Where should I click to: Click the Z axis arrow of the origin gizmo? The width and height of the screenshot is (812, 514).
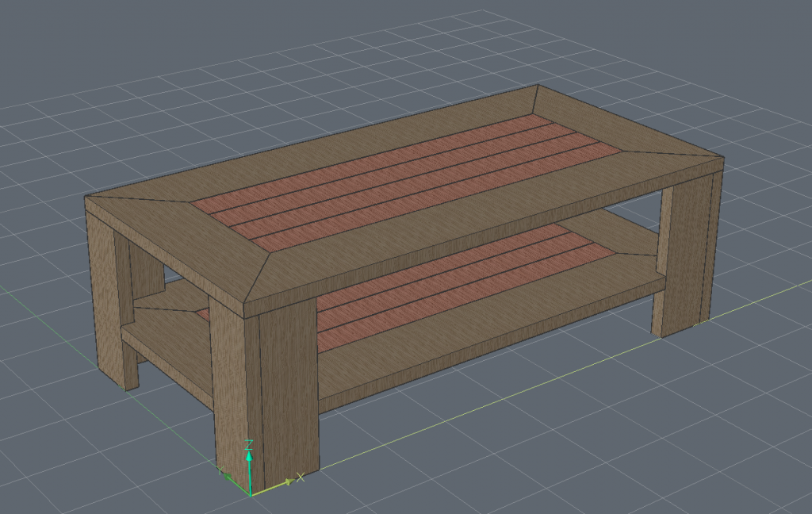click(x=249, y=468)
